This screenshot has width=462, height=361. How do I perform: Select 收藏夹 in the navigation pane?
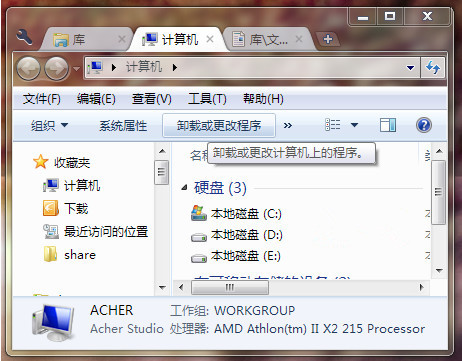point(72,163)
